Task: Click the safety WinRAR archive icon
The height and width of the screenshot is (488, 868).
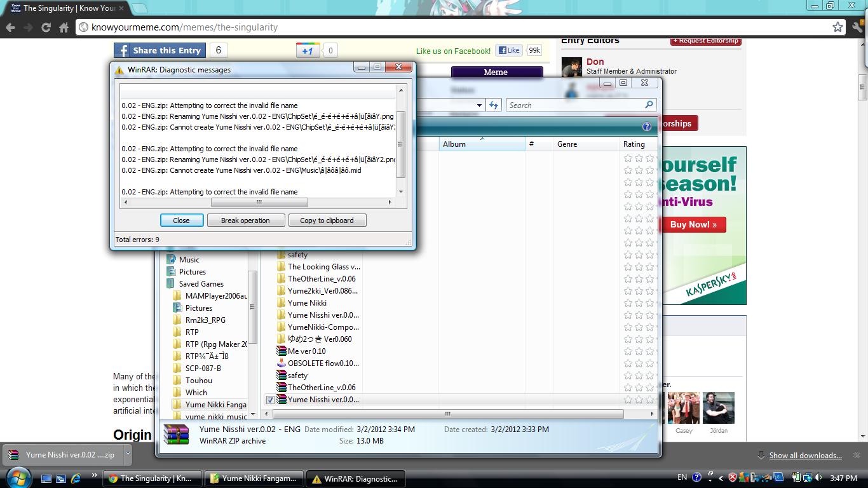Action: pyautogui.click(x=281, y=375)
